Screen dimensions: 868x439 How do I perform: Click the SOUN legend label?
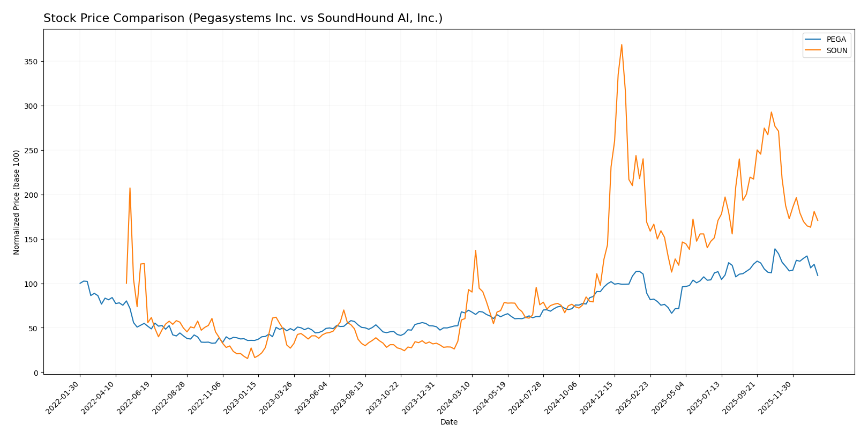click(837, 51)
